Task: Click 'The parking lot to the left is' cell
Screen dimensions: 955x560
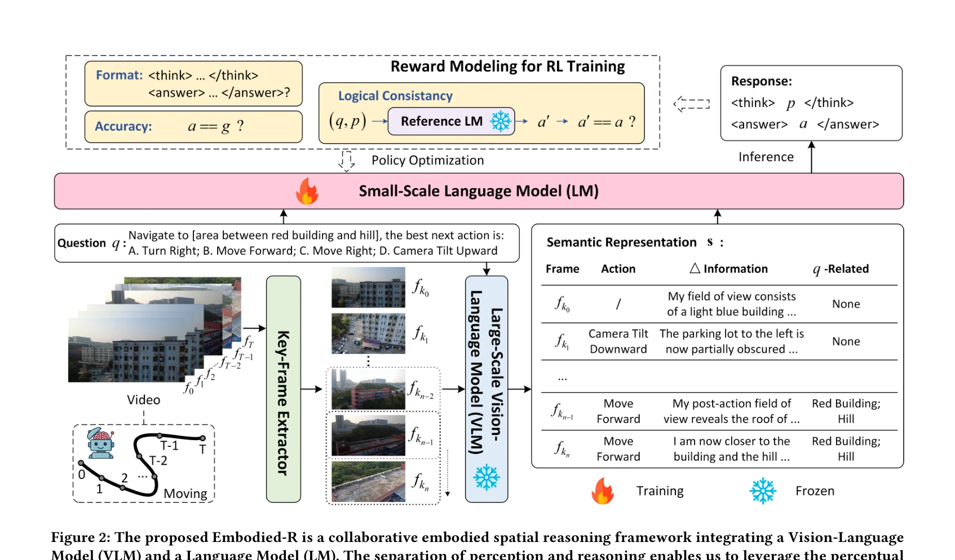Action: coord(731,341)
